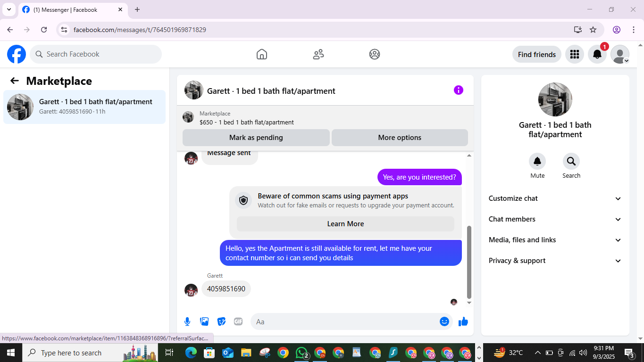This screenshot has width=644, height=362.
Task: Choose a sticker with the sticker icon
Action: point(221,321)
